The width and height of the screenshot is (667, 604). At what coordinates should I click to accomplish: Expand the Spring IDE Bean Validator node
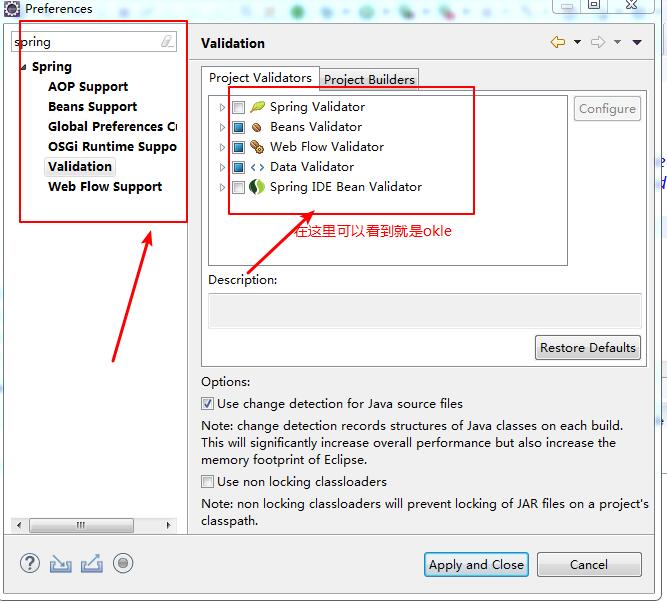point(222,187)
